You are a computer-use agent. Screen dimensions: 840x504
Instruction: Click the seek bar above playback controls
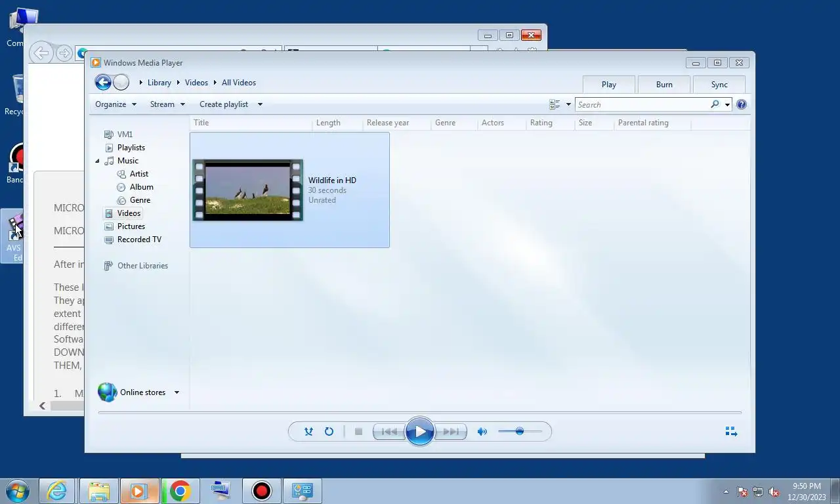click(420, 413)
